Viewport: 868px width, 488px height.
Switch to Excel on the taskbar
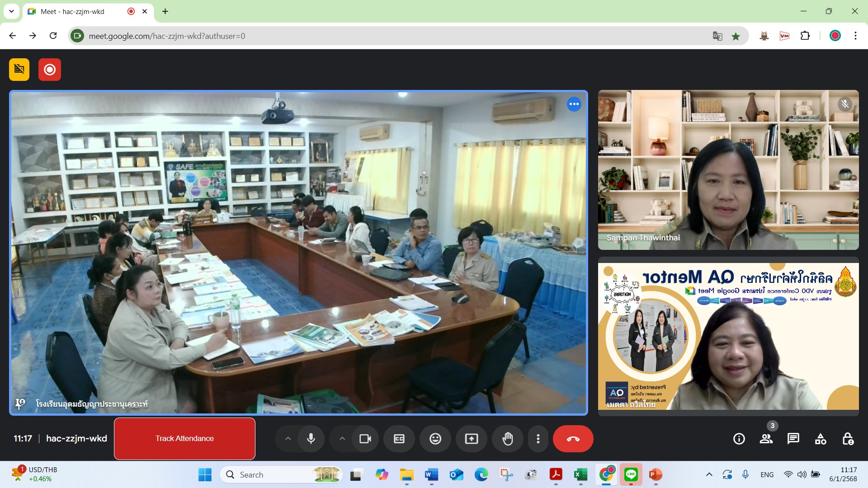(580, 474)
